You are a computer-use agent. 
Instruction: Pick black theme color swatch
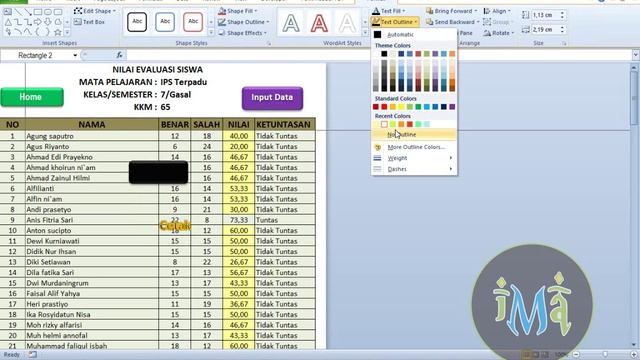[384, 54]
